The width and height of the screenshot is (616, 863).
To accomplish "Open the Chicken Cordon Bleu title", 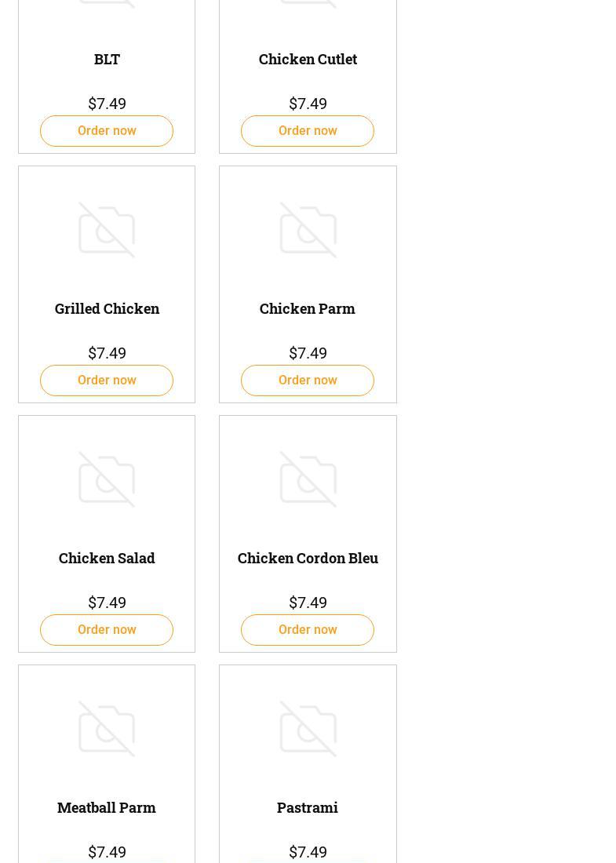I will point(308,559).
